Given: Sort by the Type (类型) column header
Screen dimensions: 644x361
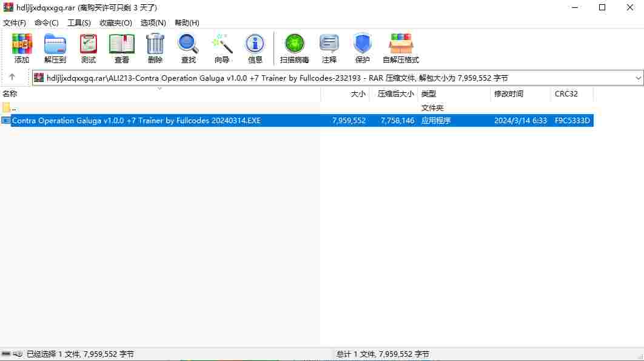Looking at the screenshot, I should tap(454, 94).
